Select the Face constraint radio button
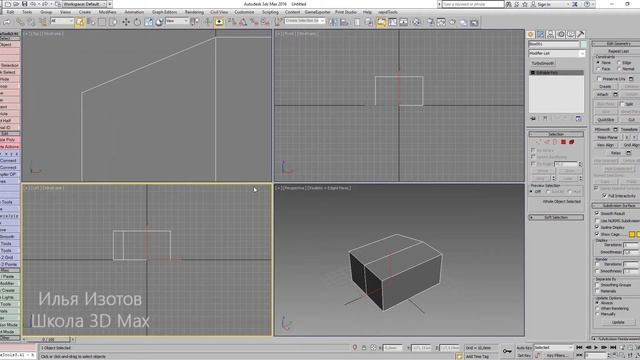The height and width of the screenshot is (360, 640). coord(598,69)
